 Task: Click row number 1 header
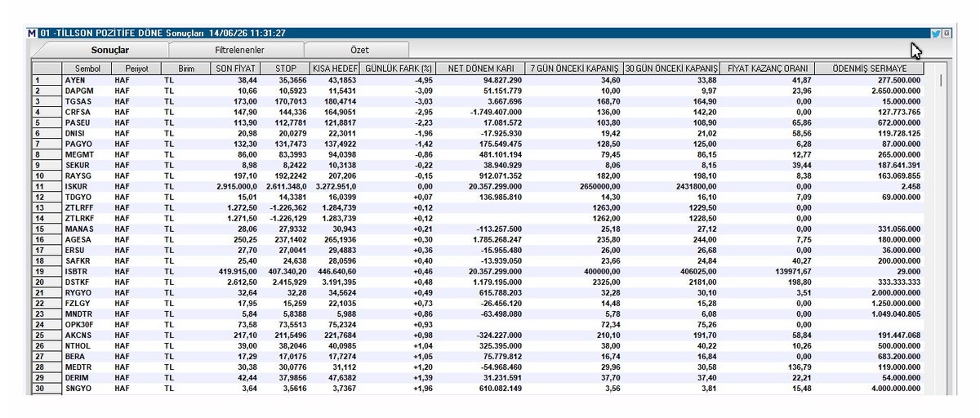pos(47,81)
